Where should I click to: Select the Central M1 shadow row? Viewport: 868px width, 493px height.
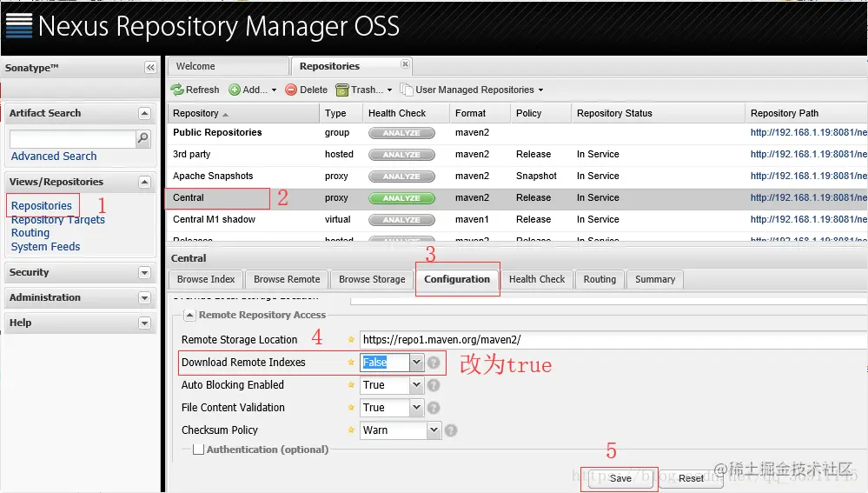pyautogui.click(x=517, y=220)
